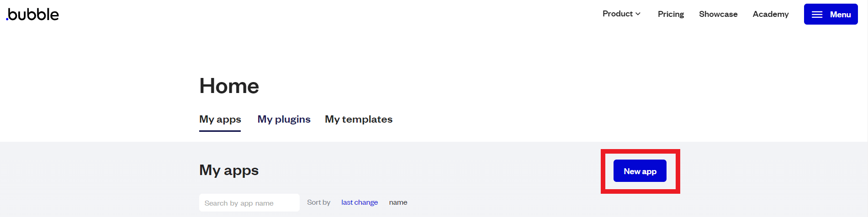Viewport: 868px width, 217px height.
Task: Go to the Pricing page
Action: click(x=671, y=14)
